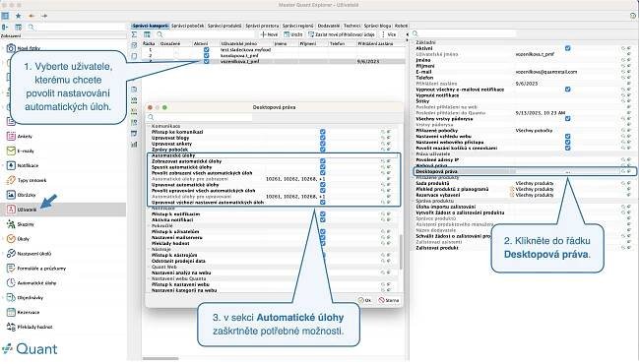The height and width of the screenshot is (364, 639).
Task: Switch to Správci poboček tab
Action: [x=187, y=26]
